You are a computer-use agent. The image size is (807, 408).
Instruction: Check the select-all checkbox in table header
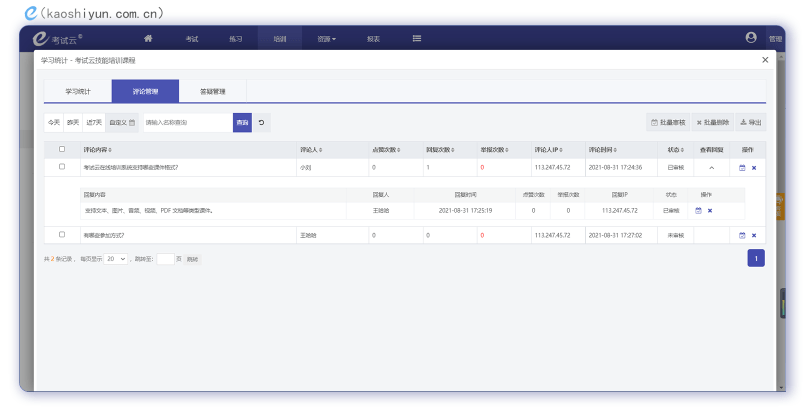[x=62, y=149]
